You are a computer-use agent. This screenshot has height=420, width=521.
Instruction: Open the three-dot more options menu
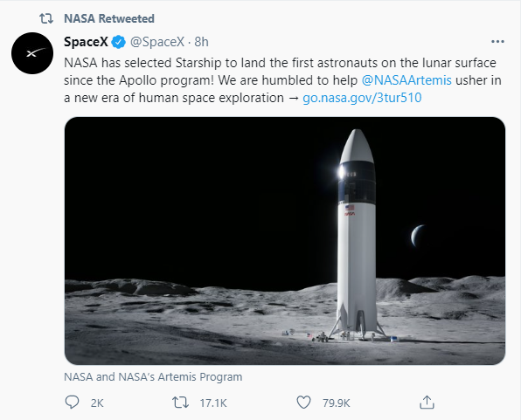497,42
